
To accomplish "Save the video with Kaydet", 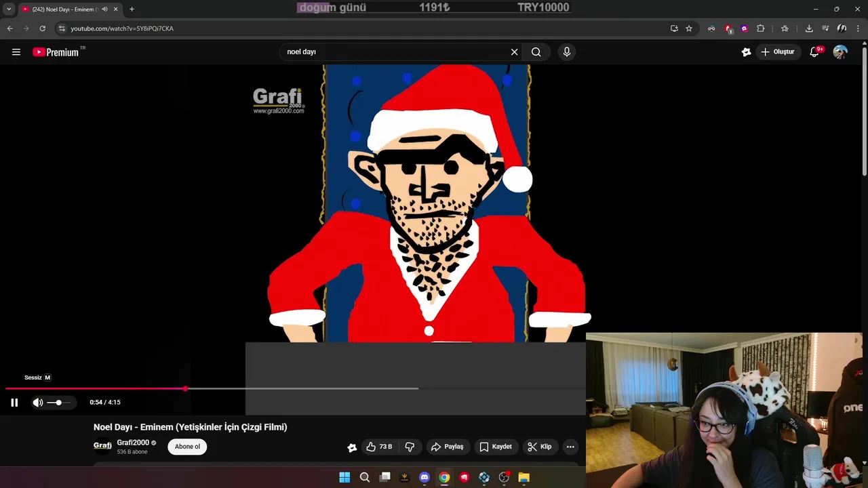I will [496, 447].
